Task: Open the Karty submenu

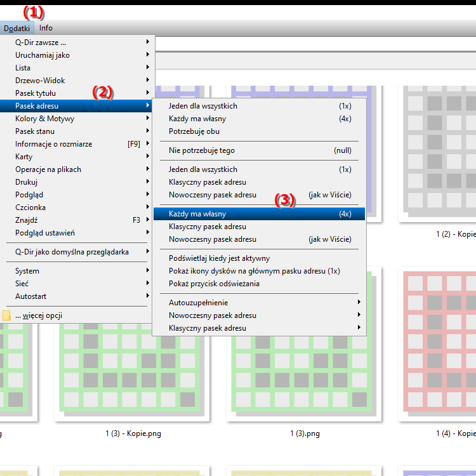Action: [x=77, y=157]
